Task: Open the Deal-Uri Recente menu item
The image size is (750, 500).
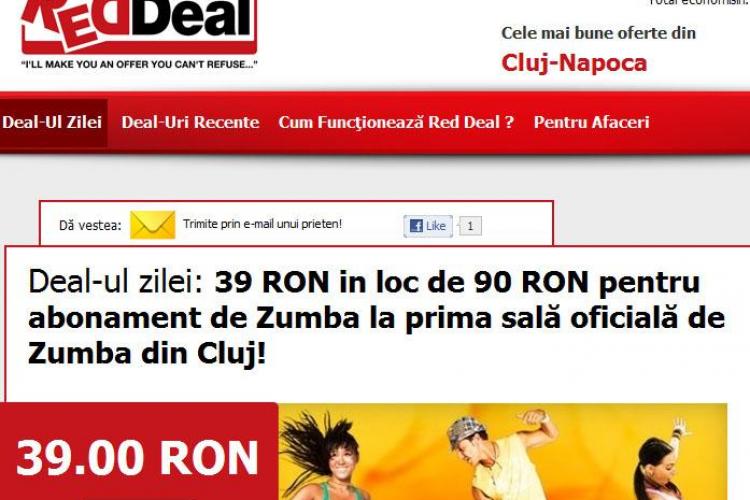Action: 190,122
